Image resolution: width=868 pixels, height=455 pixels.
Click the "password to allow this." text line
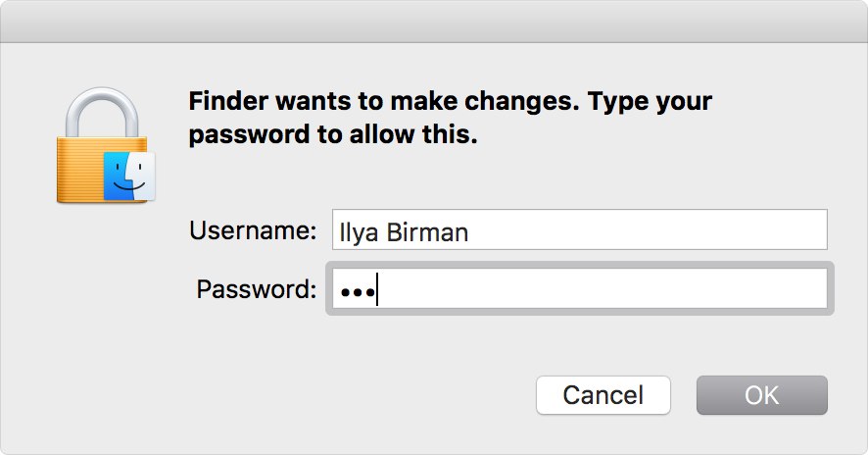click(333, 134)
